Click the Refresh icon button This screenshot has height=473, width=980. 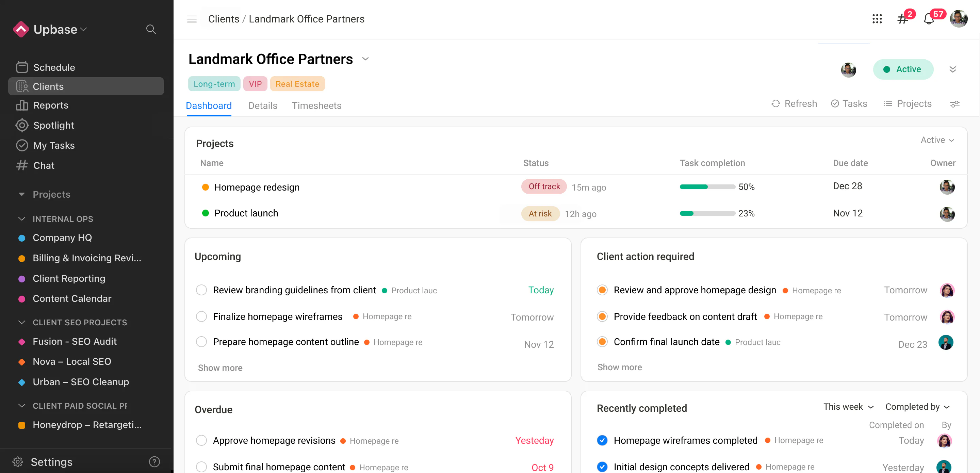click(794, 104)
